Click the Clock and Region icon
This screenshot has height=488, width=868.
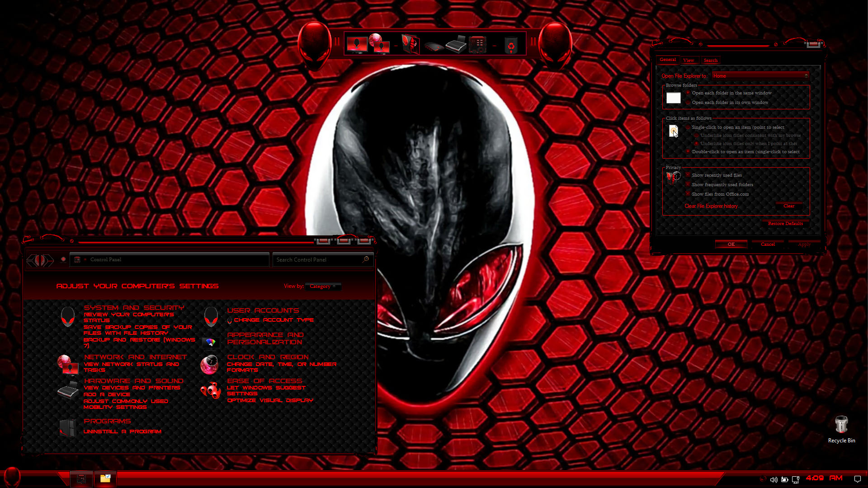point(209,365)
